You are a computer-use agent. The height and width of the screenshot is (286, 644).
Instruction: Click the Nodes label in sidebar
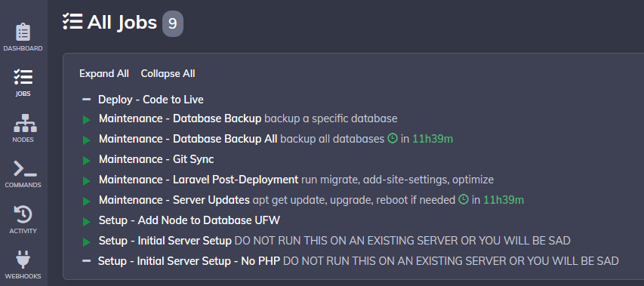coord(23,140)
